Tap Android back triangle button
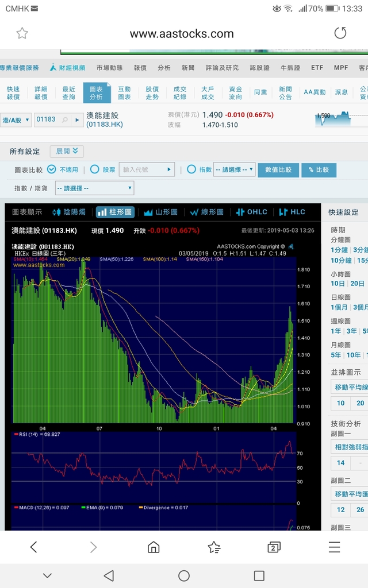The width and height of the screenshot is (368, 588). [109, 575]
